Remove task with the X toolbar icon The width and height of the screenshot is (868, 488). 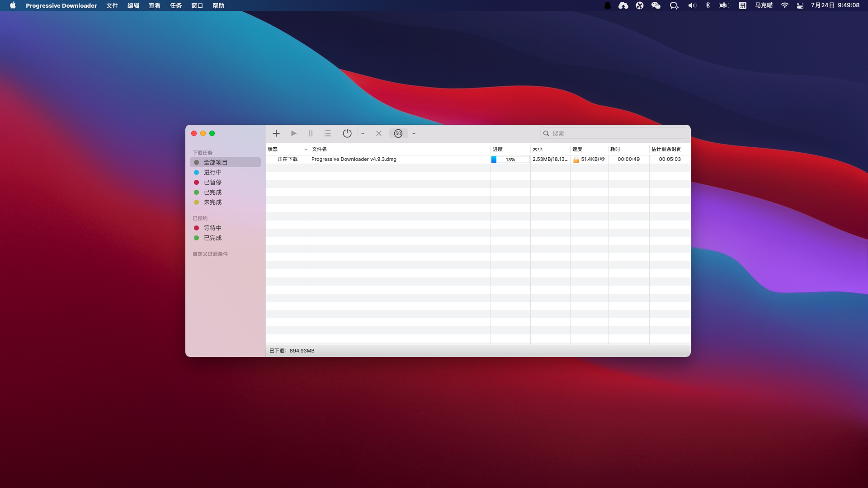coord(379,133)
